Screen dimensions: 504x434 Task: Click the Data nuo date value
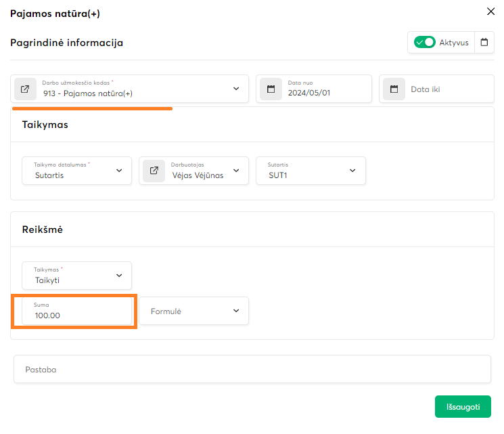tap(309, 93)
